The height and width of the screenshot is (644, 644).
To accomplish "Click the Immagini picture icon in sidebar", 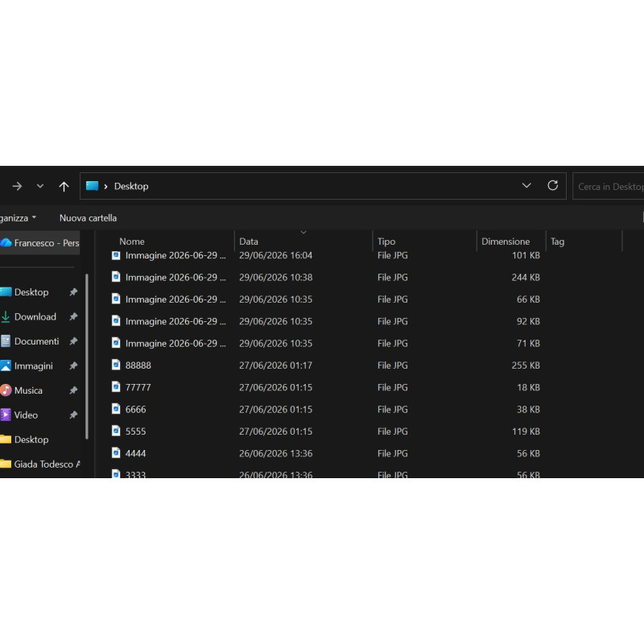I will click(x=6, y=365).
